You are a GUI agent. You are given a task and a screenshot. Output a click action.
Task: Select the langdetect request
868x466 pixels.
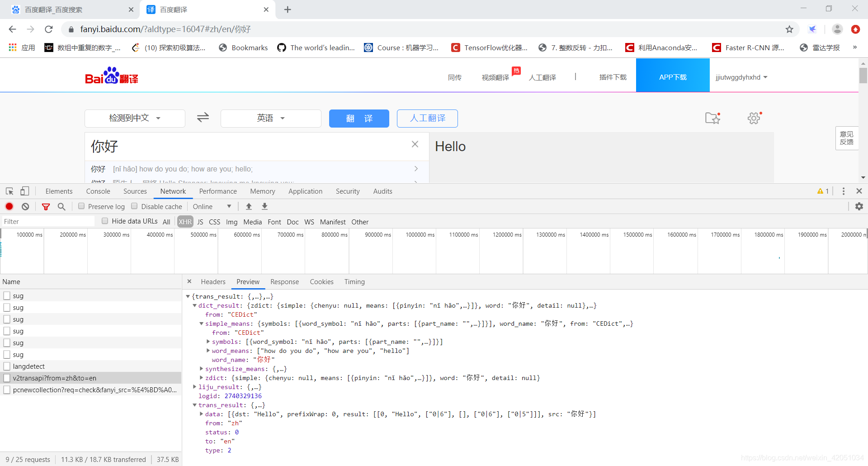click(90, 366)
